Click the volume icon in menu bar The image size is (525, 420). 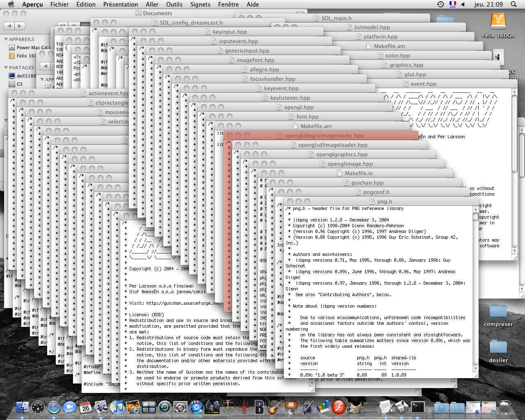(x=463, y=5)
